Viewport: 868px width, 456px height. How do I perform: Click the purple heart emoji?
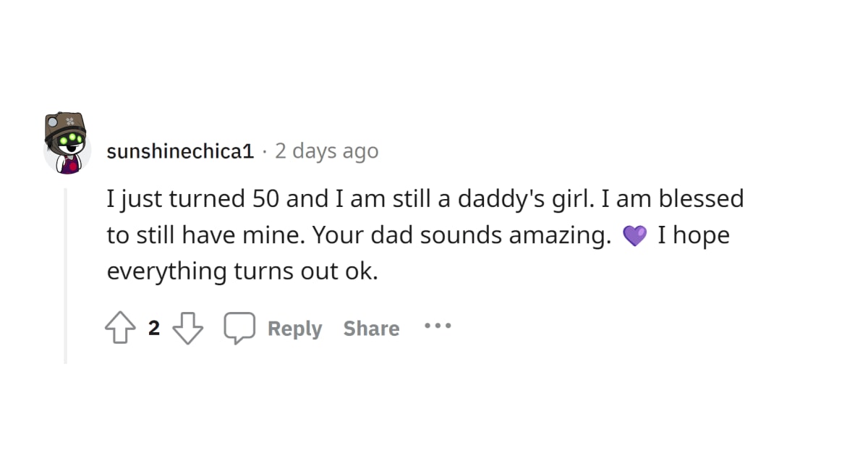[634, 236]
